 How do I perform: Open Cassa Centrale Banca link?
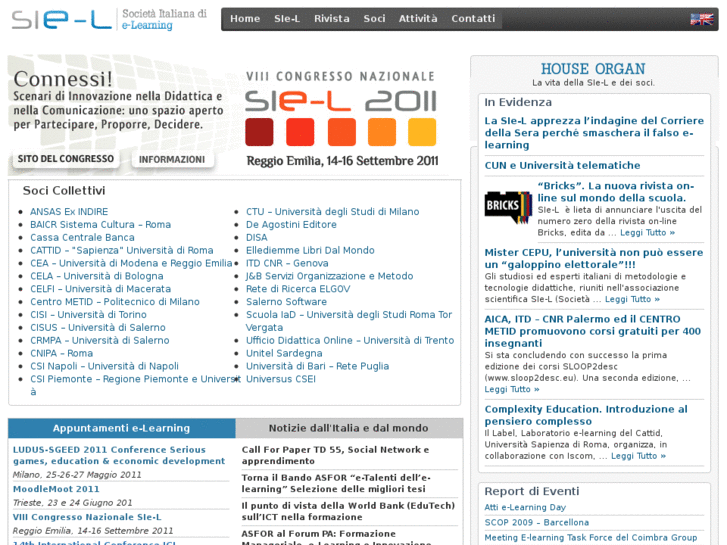83,237
